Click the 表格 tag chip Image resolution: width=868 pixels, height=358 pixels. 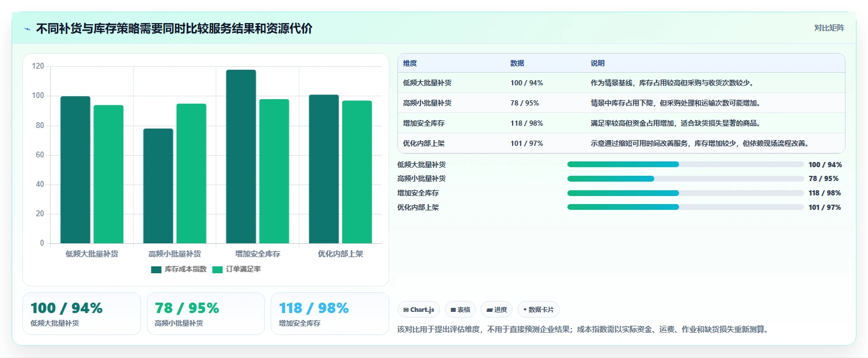pyautogui.click(x=460, y=310)
